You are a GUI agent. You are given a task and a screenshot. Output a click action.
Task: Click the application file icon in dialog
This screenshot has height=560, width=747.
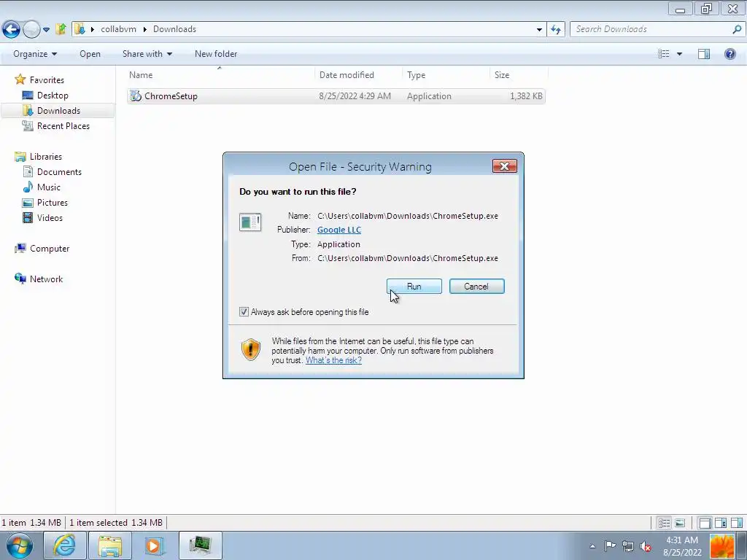(250, 222)
